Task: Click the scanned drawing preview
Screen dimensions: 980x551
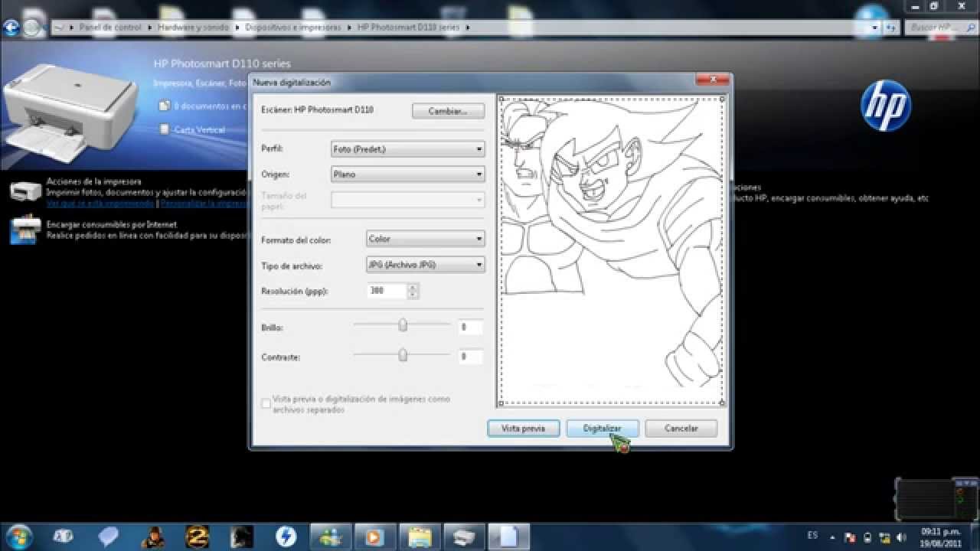Action: tap(612, 250)
